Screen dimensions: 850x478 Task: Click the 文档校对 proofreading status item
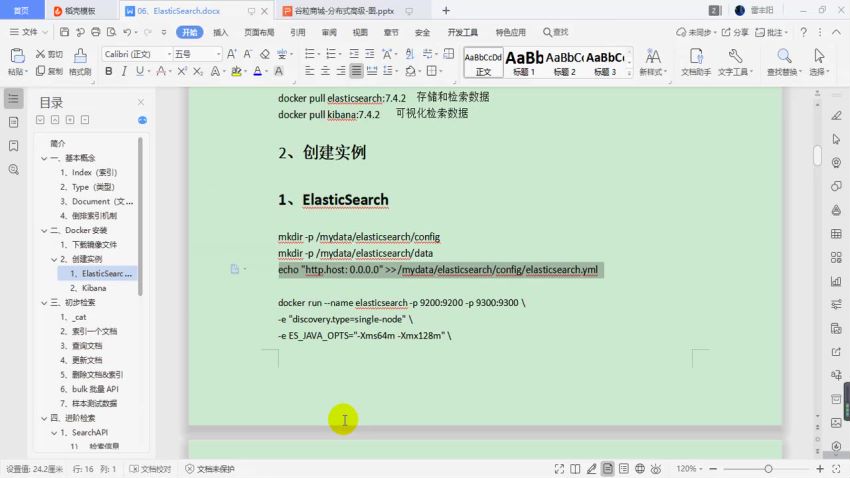(150, 469)
